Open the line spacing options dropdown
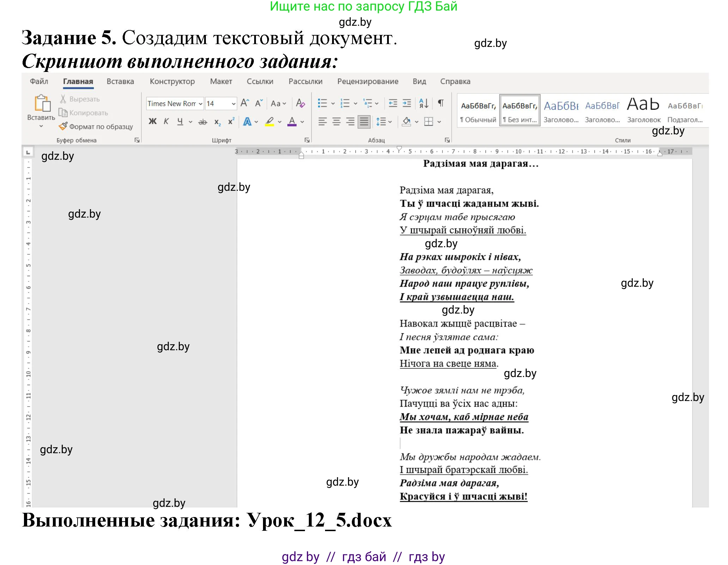 pos(383,121)
